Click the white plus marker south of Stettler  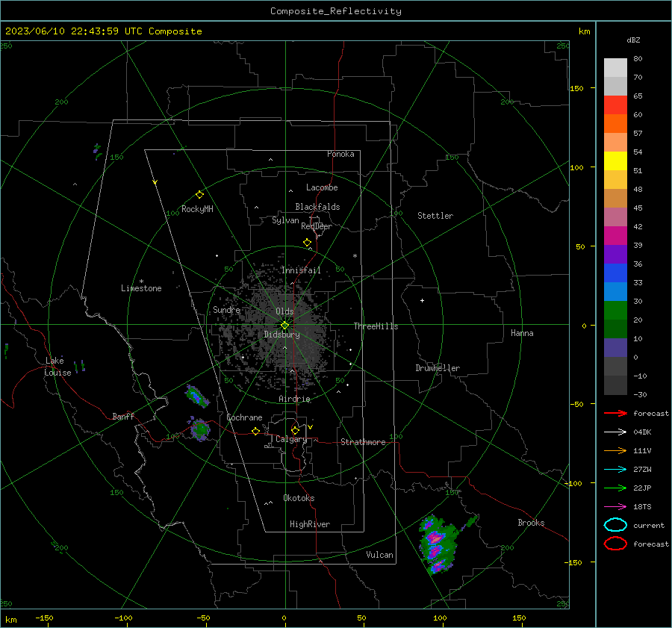pos(422,300)
